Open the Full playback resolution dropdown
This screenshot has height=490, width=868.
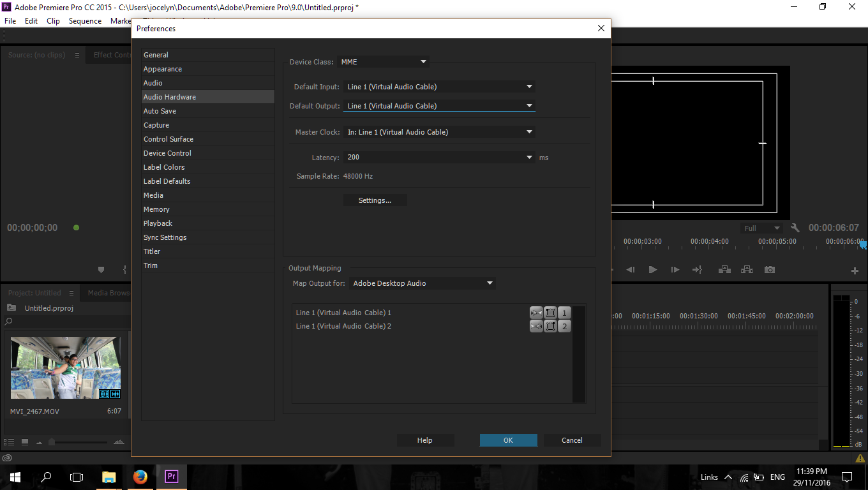(762, 228)
